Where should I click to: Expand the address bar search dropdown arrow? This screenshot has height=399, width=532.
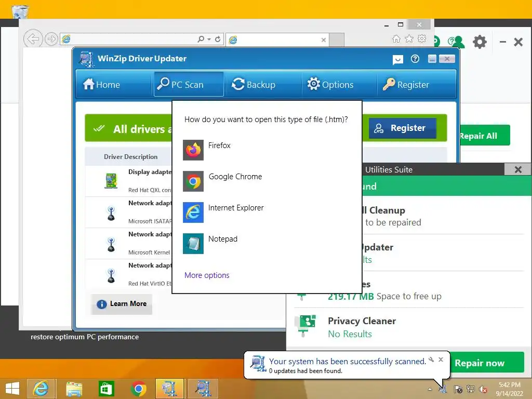209,39
